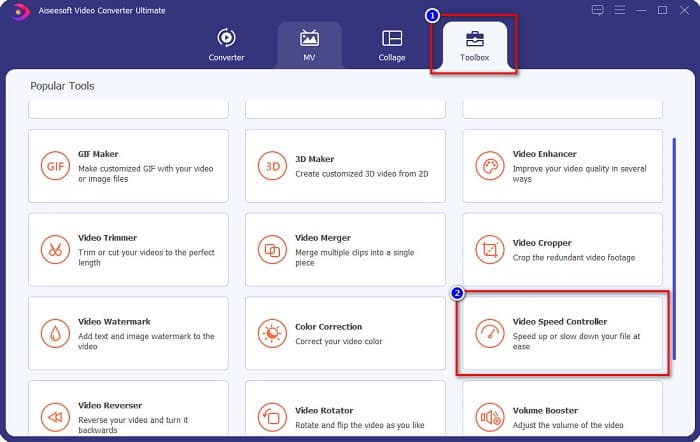The height and width of the screenshot is (442, 700).
Task: Click the Video Cropper icon
Action: pyautogui.click(x=490, y=250)
